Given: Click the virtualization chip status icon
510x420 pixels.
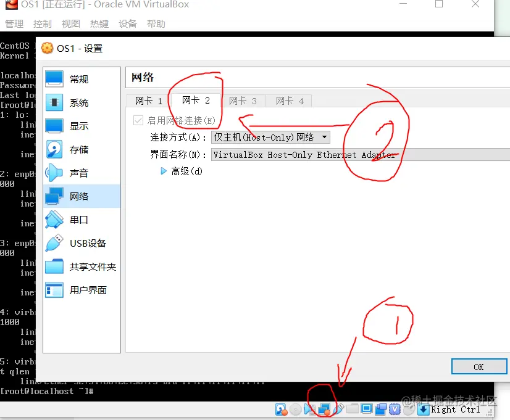Looking at the screenshot, I should (395, 409).
